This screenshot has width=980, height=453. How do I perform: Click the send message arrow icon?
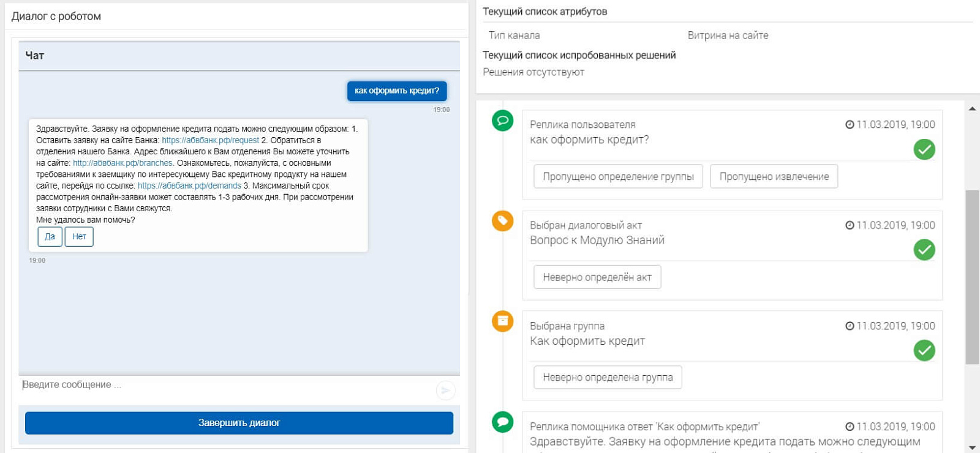coord(445,390)
